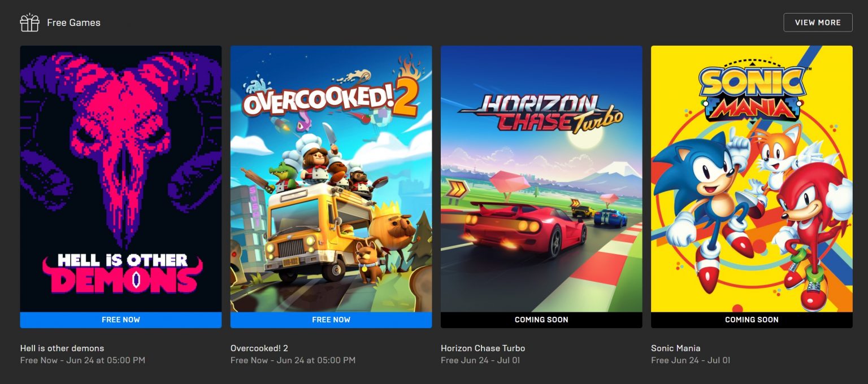Click the Horizon Chase Turbo logo on the cover
868x384 pixels.
click(541, 114)
